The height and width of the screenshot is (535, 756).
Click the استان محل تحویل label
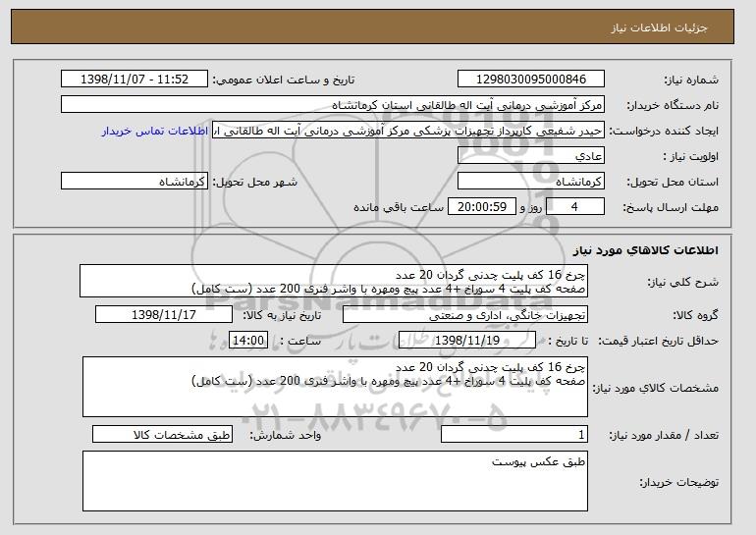tap(673, 183)
